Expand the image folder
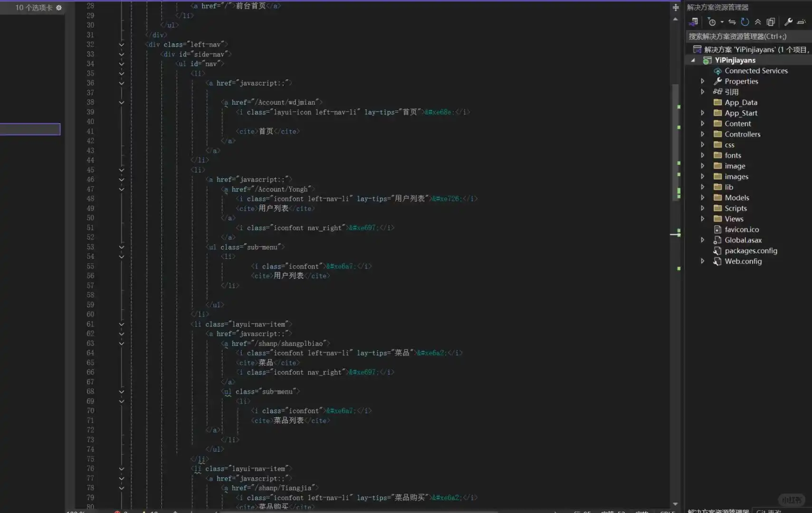This screenshot has width=812, height=513. click(703, 166)
